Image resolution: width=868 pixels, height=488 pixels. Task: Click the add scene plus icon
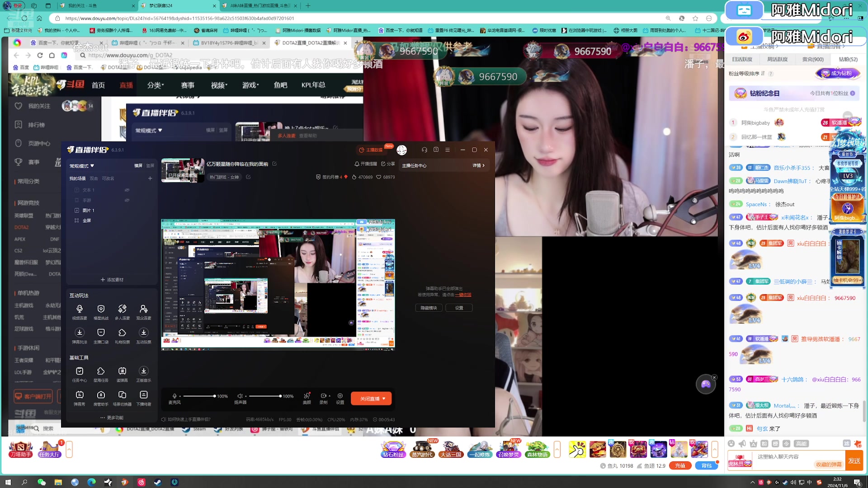coord(150,178)
